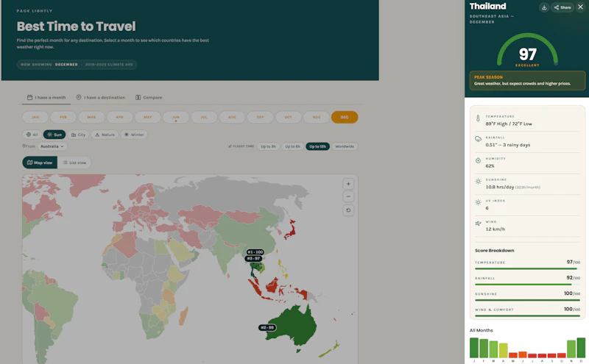Click the #3 · 97 map marker

click(x=253, y=259)
